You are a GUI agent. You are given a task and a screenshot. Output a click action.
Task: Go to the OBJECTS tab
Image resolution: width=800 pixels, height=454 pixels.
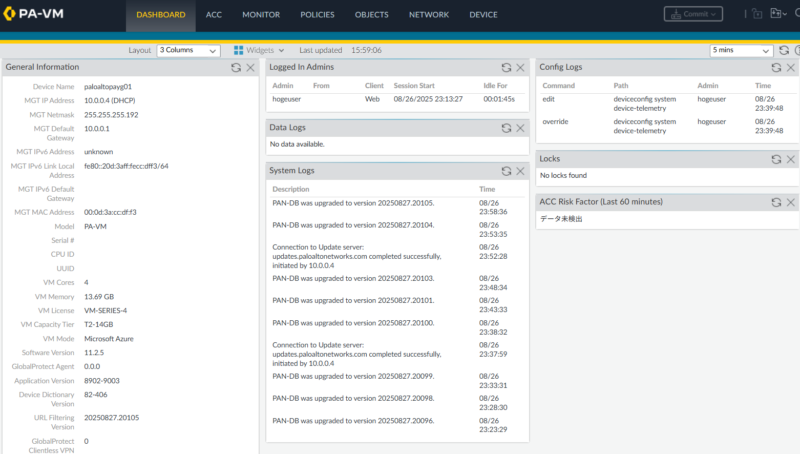tap(371, 15)
